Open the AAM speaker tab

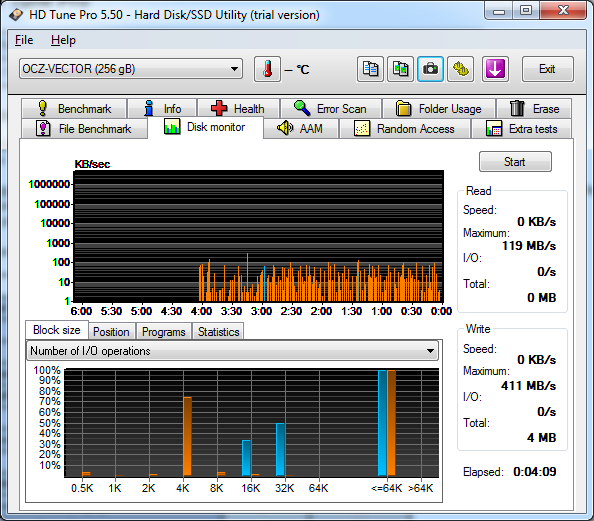click(x=300, y=129)
